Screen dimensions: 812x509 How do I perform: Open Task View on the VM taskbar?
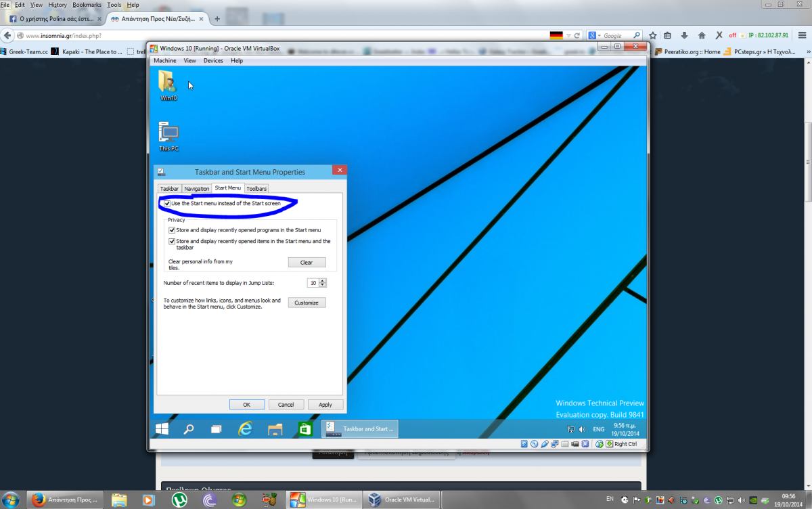click(216, 429)
